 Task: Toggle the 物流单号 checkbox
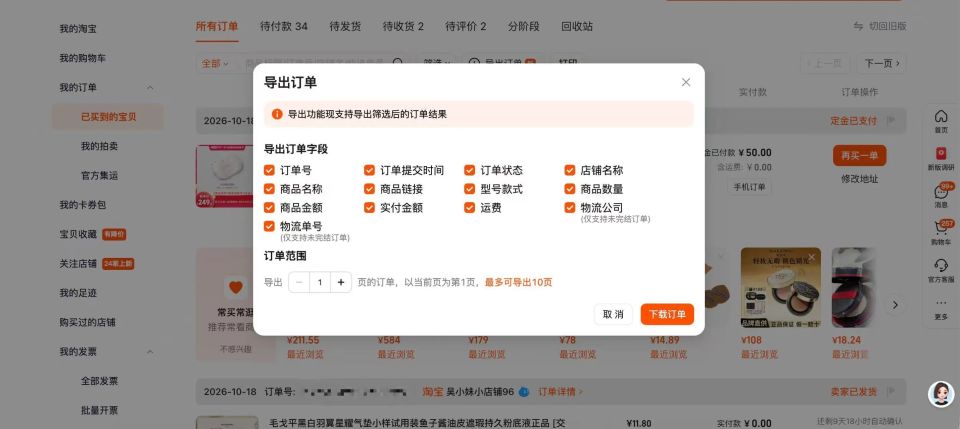(x=269, y=226)
